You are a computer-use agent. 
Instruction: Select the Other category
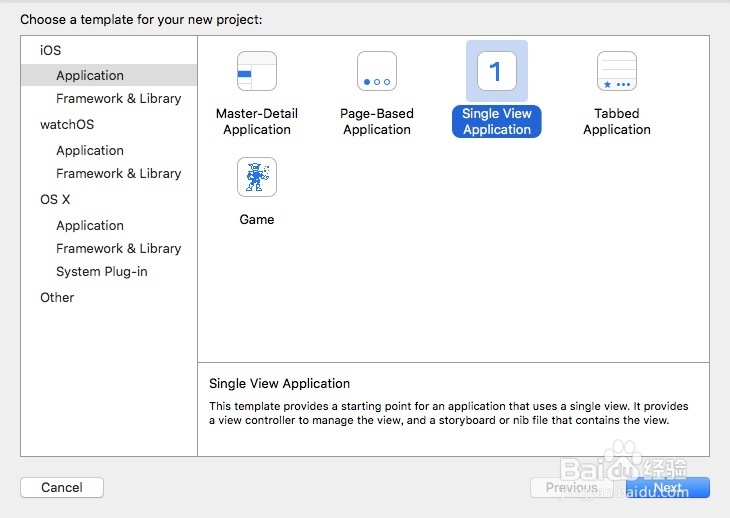(57, 297)
